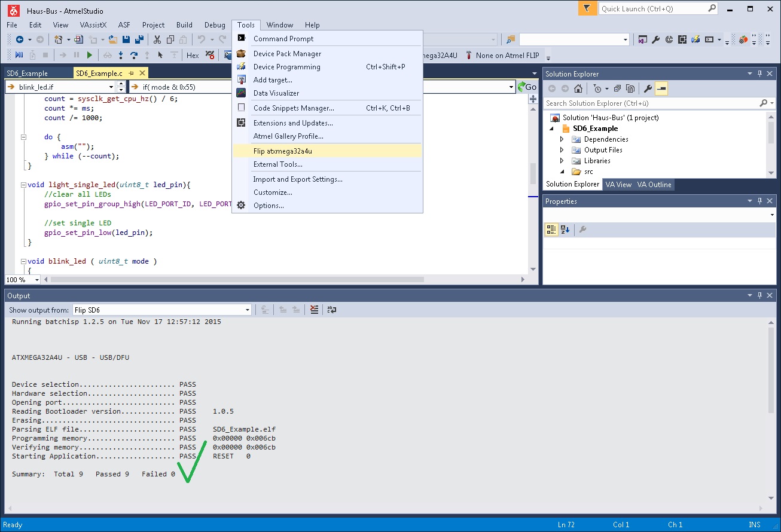Screen dimensions: 781x532
Task: Save the current file with the single-disk icon
Action: 126,39
